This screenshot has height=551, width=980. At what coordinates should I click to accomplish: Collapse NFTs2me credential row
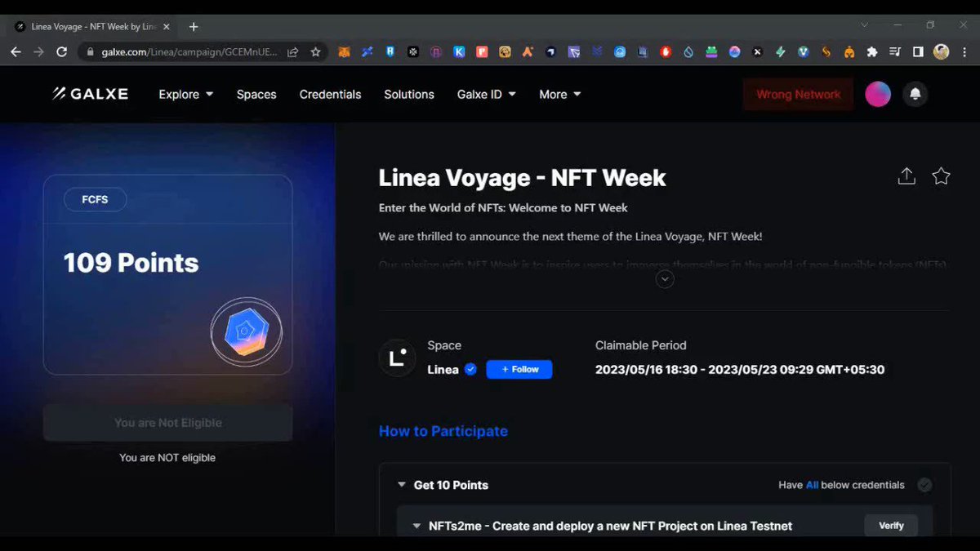point(416,526)
